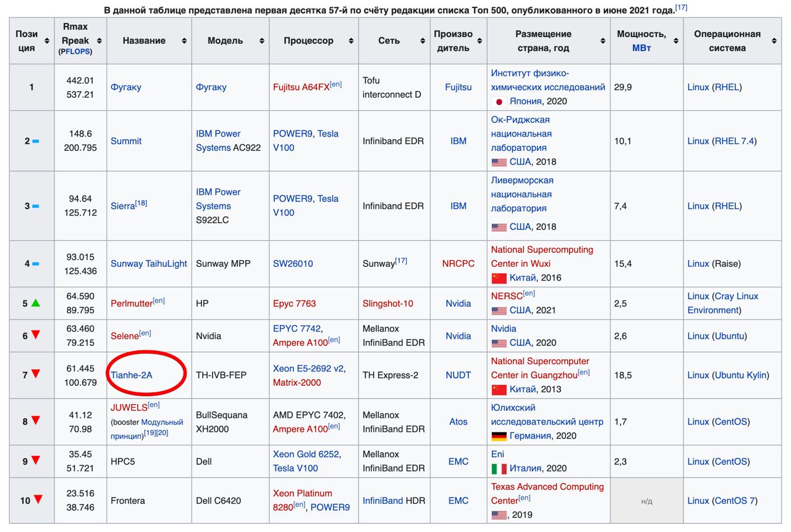Image resolution: width=791 pixels, height=532 pixels.
Task: Open Cray Linux Environment link
Action: (x=723, y=303)
